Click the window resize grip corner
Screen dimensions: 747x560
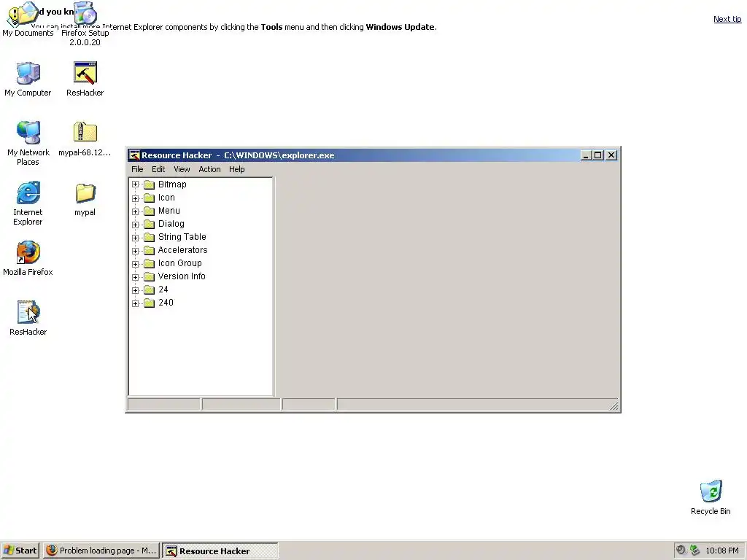(614, 405)
